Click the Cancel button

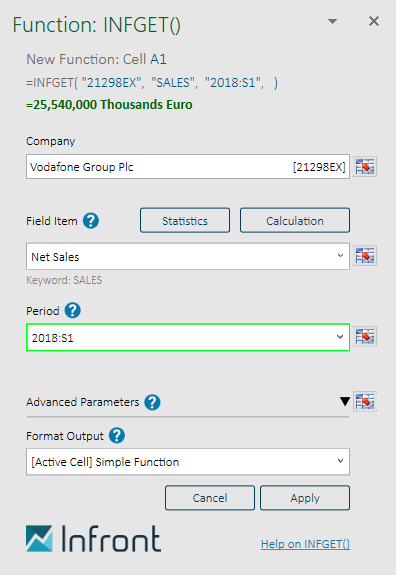(x=210, y=498)
